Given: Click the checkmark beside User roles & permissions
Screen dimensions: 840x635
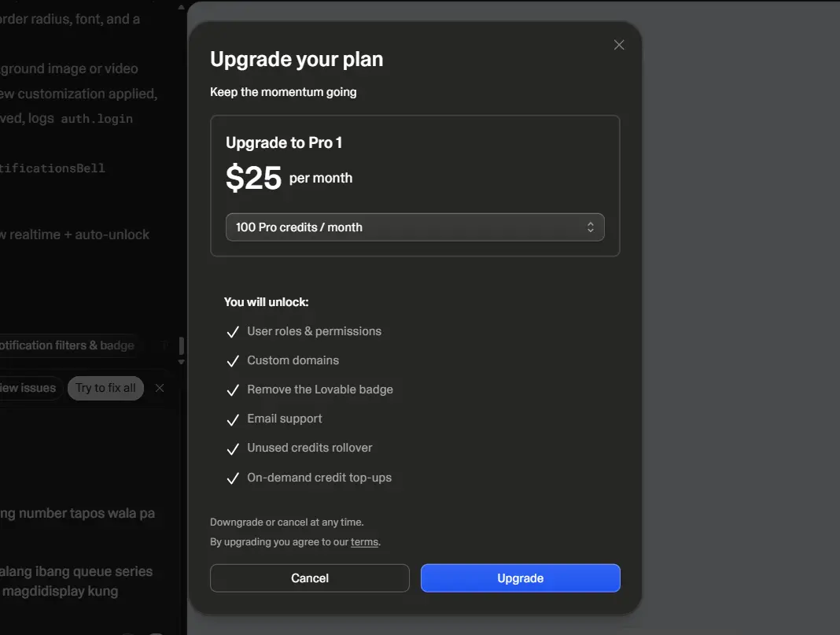Looking at the screenshot, I should point(233,332).
